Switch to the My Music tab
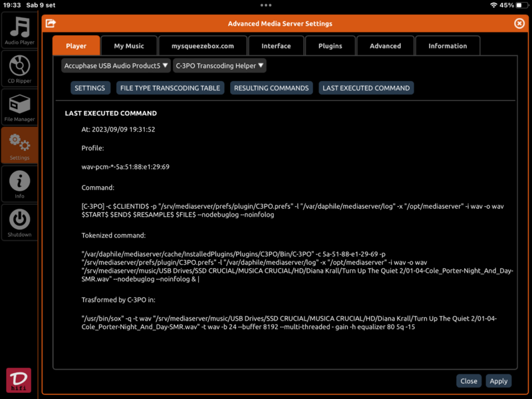532x399 pixels. pyautogui.click(x=129, y=45)
